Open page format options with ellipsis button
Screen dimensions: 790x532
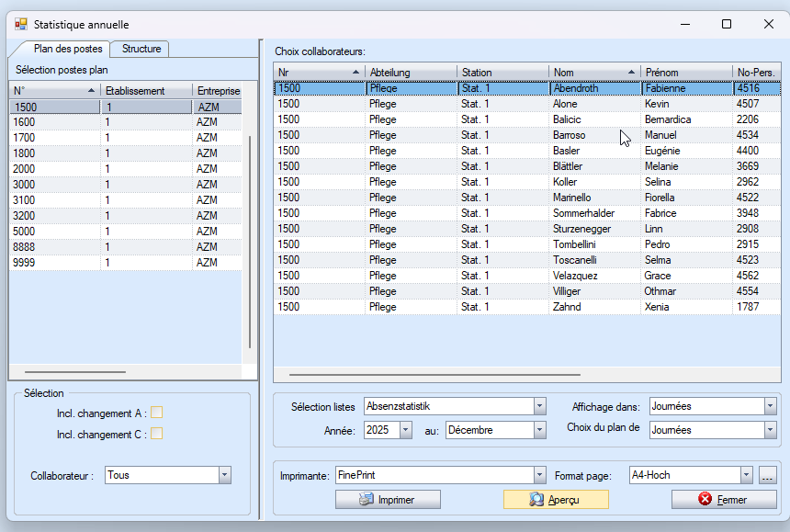768,475
